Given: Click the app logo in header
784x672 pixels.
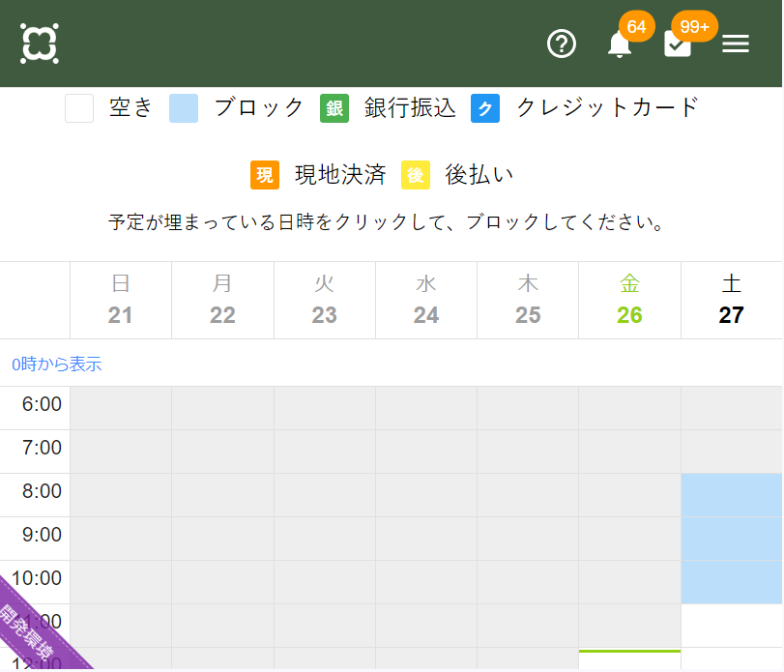Looking at the screenshot, I should click(40, 44).
